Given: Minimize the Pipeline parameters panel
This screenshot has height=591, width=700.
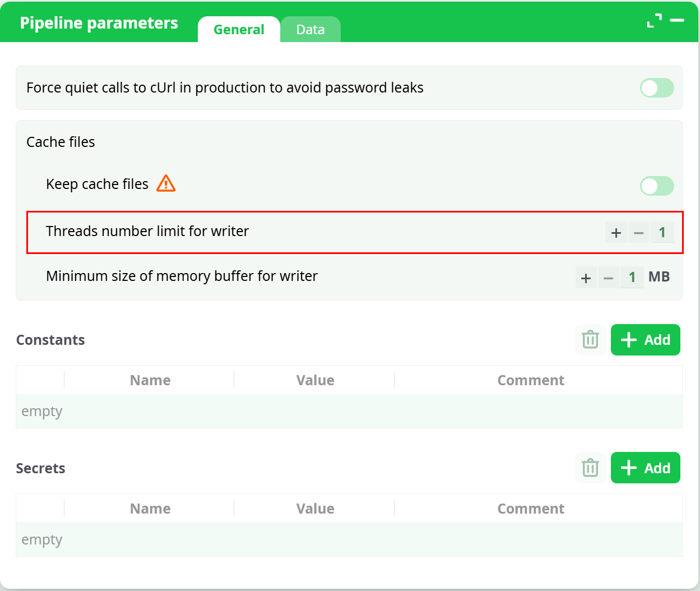Looking at the screenshot, I should 677,21.
